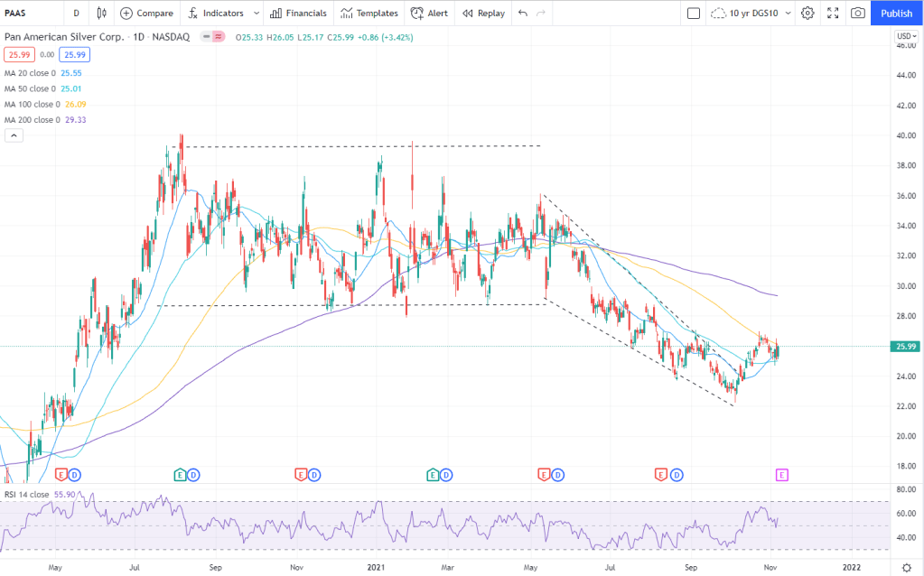Collapse the indicator legend list

(x=14, y=135)
